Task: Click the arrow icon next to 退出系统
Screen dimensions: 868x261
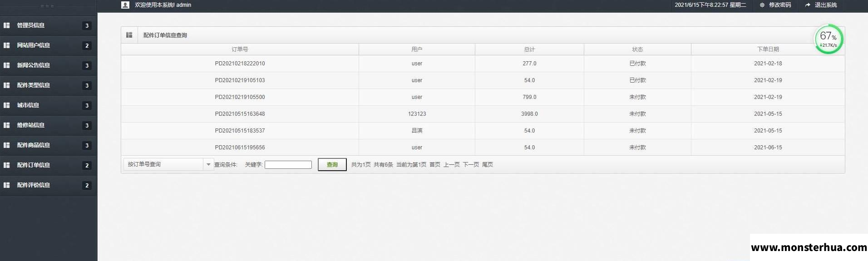Action: (808, 5)
